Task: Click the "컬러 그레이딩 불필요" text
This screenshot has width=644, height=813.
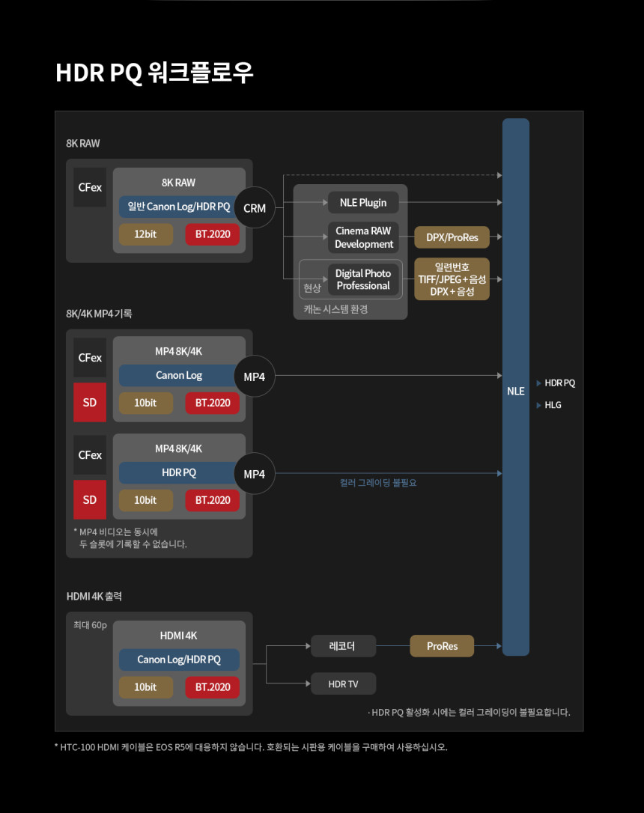Action: [378, 483]
